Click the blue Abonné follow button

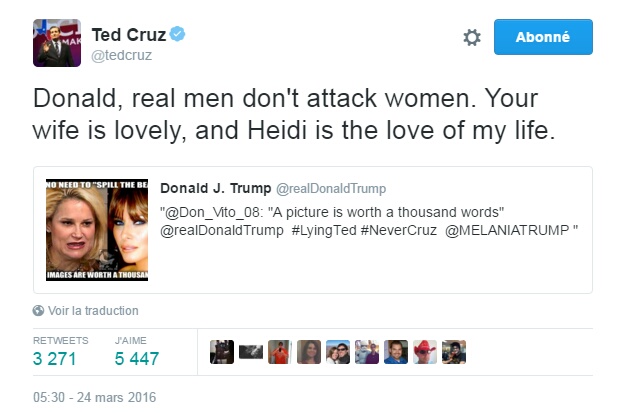coord(543,37)
